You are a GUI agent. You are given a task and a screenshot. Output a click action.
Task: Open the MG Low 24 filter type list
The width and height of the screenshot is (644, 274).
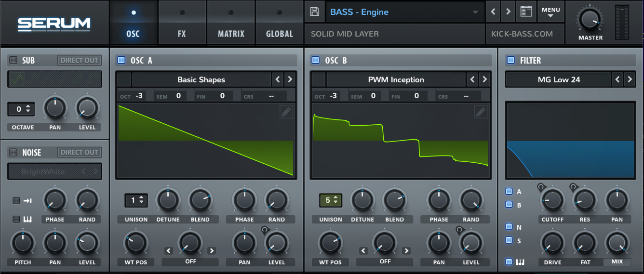point(558,79)
